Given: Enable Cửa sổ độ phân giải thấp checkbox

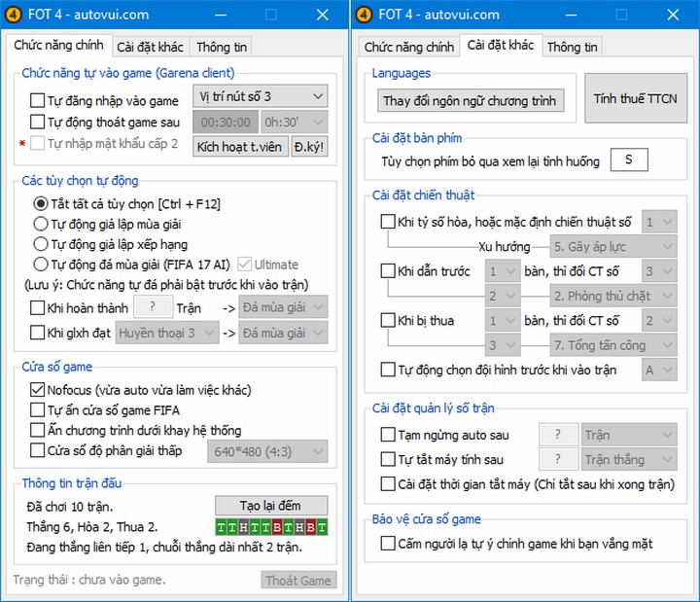Looking at the screenshot, I should click(37, 450).
